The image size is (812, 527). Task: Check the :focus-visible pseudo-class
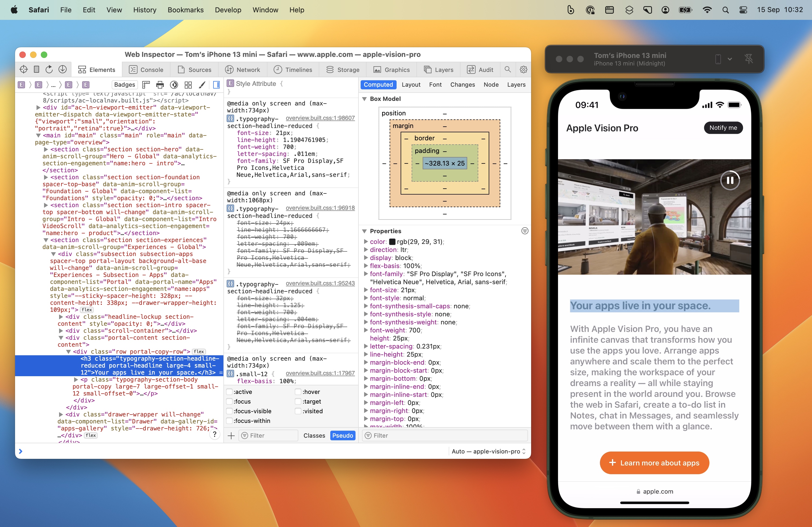[230, 411]
